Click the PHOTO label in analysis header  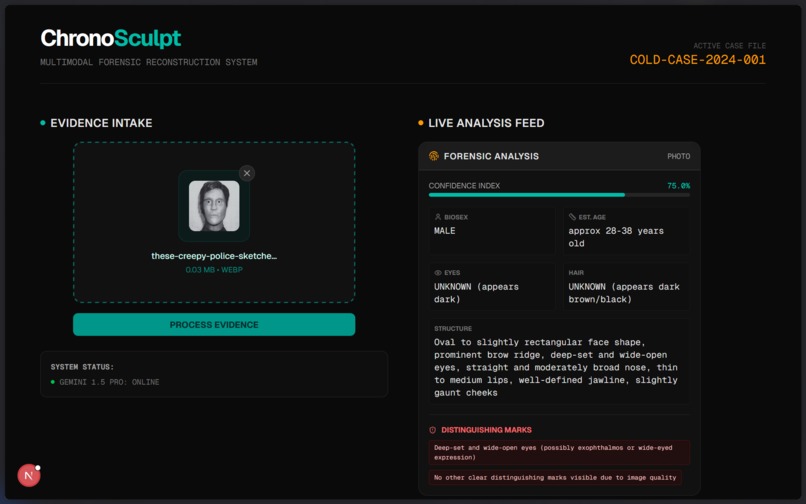(679, 156)
